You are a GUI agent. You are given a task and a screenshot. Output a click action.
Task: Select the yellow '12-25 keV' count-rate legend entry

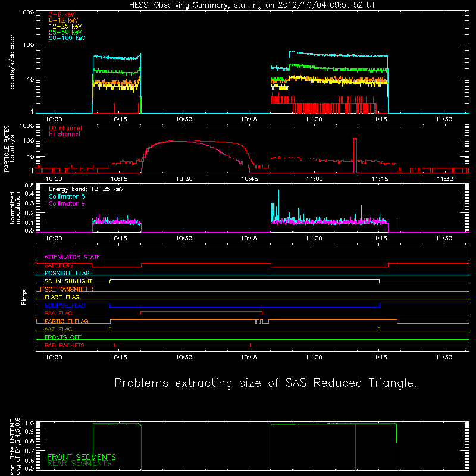65,26
